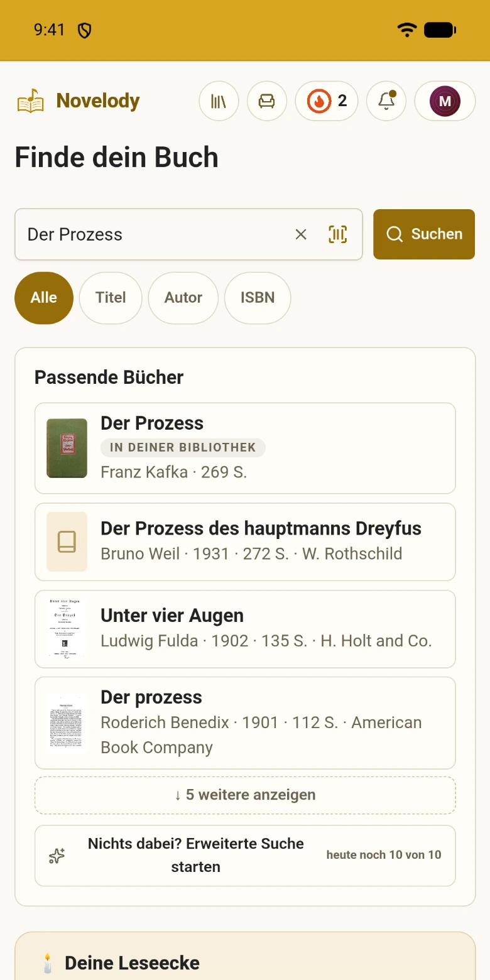Screen dimensions: 490x980
Task: Open Unter vier Augen result
Action: click(245, 629)
